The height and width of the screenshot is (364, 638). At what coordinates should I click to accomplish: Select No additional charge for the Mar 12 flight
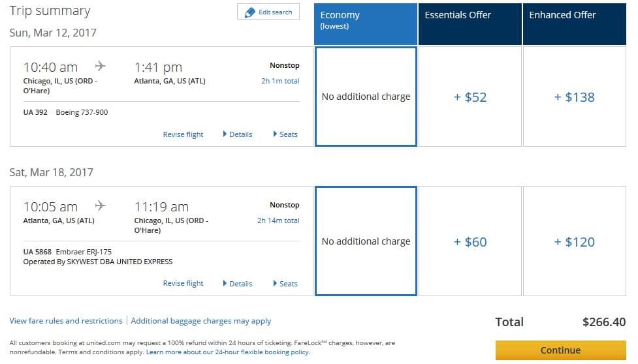click(366, 97)
